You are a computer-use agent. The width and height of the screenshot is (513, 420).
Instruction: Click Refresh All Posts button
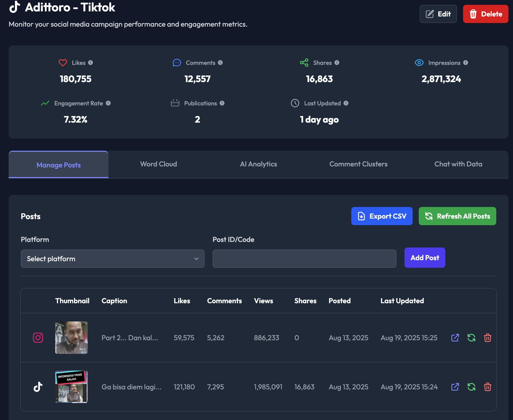(457, 216)
